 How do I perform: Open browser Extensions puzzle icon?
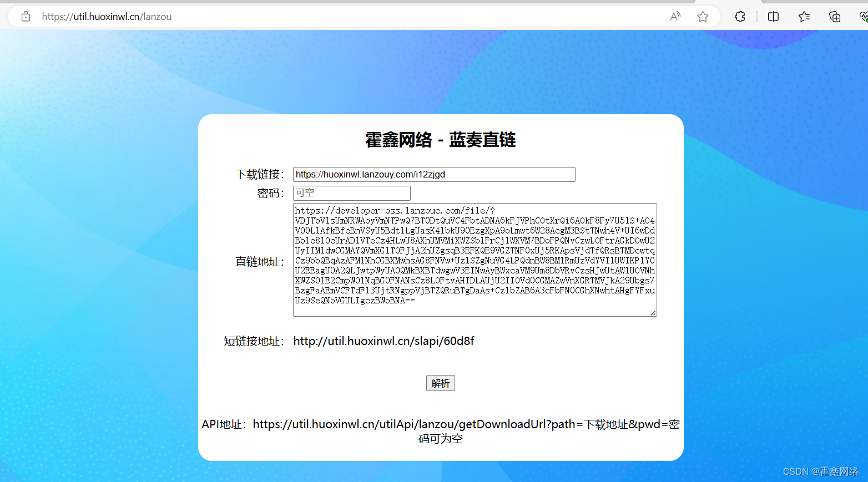click(x=740, y=17)
